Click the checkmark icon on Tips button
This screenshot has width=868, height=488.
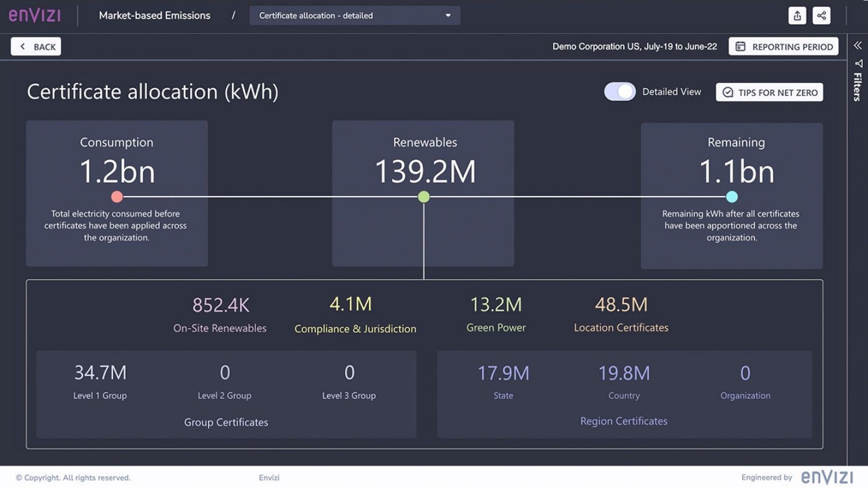tap(728, 92)
